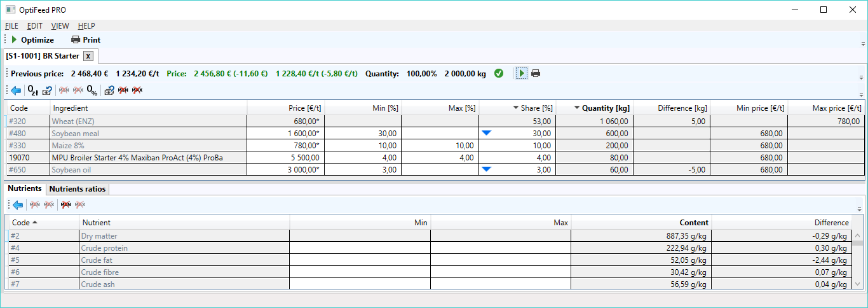
Task: Click the 780,00 max price cell
Action: 850,122
